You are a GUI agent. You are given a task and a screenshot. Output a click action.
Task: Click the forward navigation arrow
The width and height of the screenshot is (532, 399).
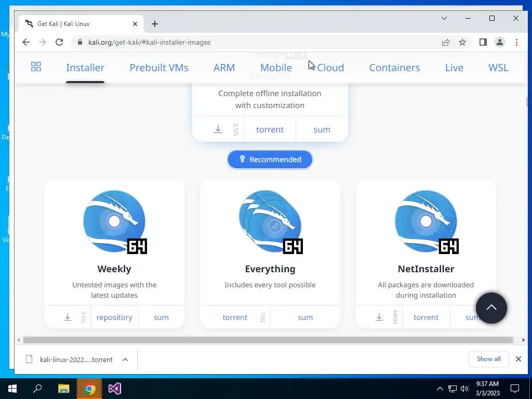(x=43, y=42)
